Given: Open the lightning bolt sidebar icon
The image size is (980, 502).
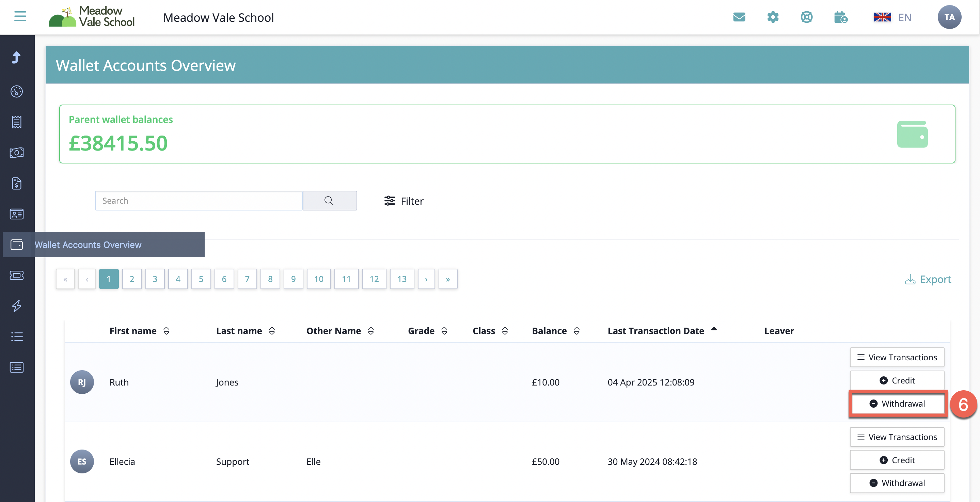Looking at the screenshot, I should pyautogui.click(x=17, y=306).
